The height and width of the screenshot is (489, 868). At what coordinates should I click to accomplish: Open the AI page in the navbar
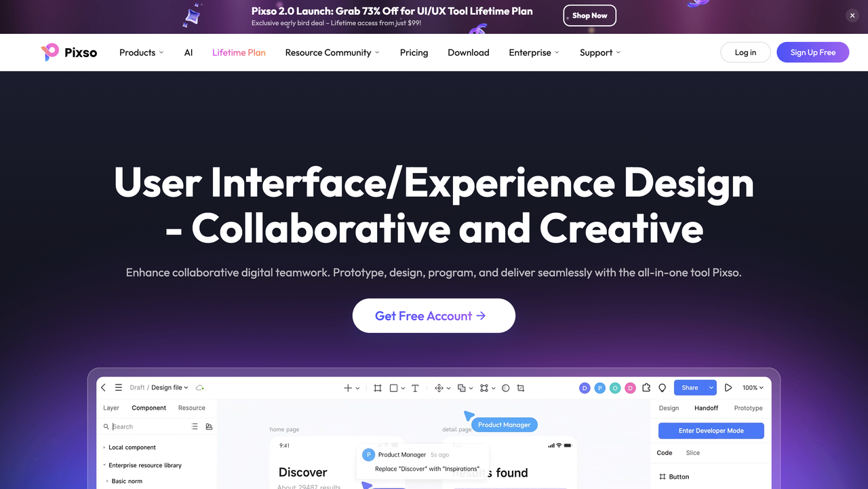[x=189, y=52]
